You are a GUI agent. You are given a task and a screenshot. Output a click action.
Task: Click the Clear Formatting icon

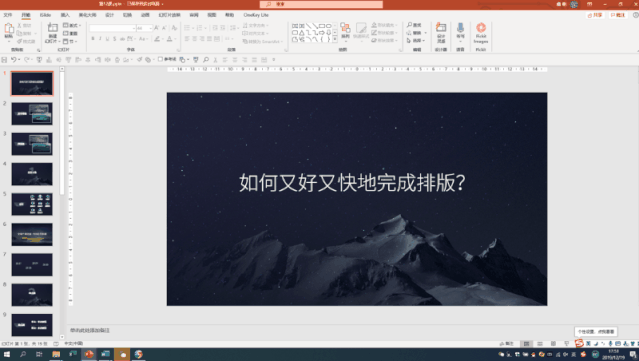(x=174, y=28)
